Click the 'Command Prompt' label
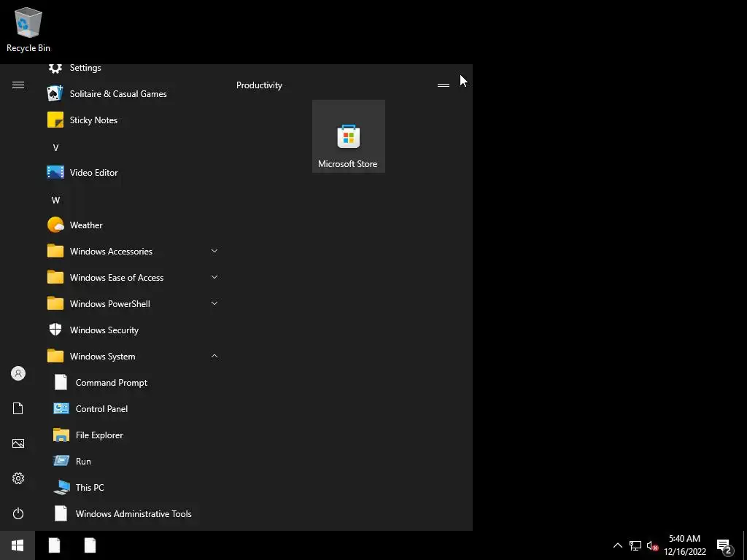The height and width of the screenshot is (560, 747). 112,382
